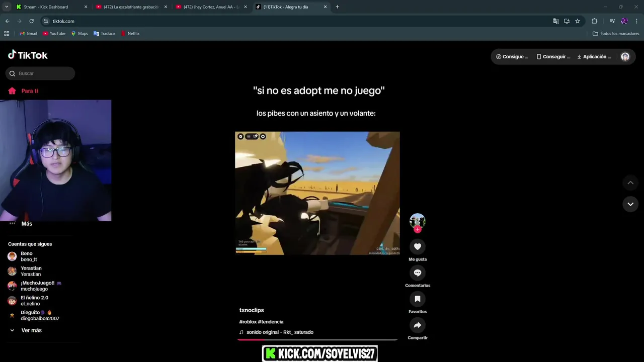Open Chrome profile avatar
The width and height of the screenshot is (644, 362).
pos(624,21)
